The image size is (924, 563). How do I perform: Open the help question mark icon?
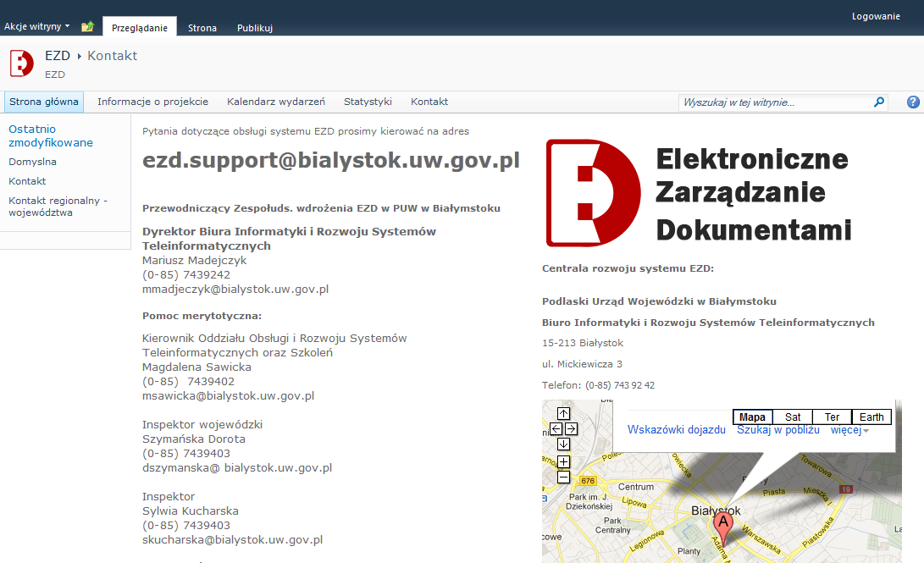(x=913, y=102)
